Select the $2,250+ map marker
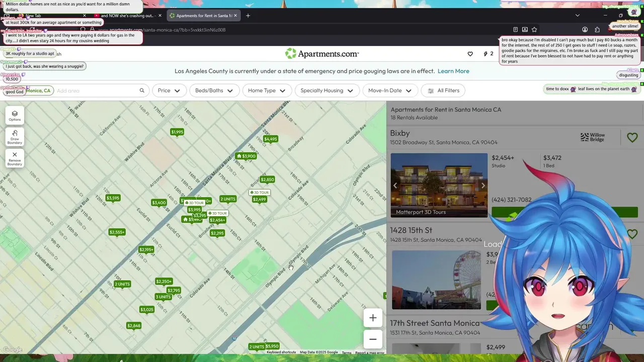The width and height of the screenshot is (644, 362). (x=164, y=282)
